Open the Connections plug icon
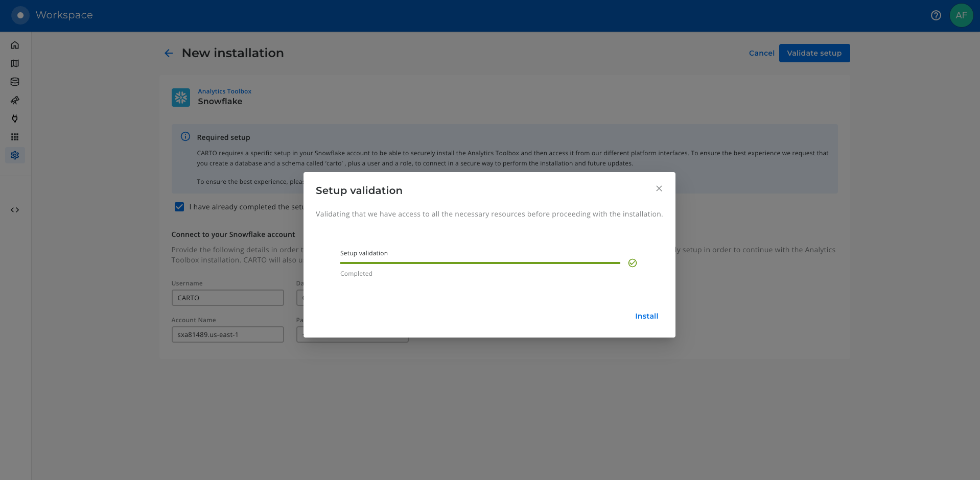Screen dimensions: 980x480 [15, 118]
